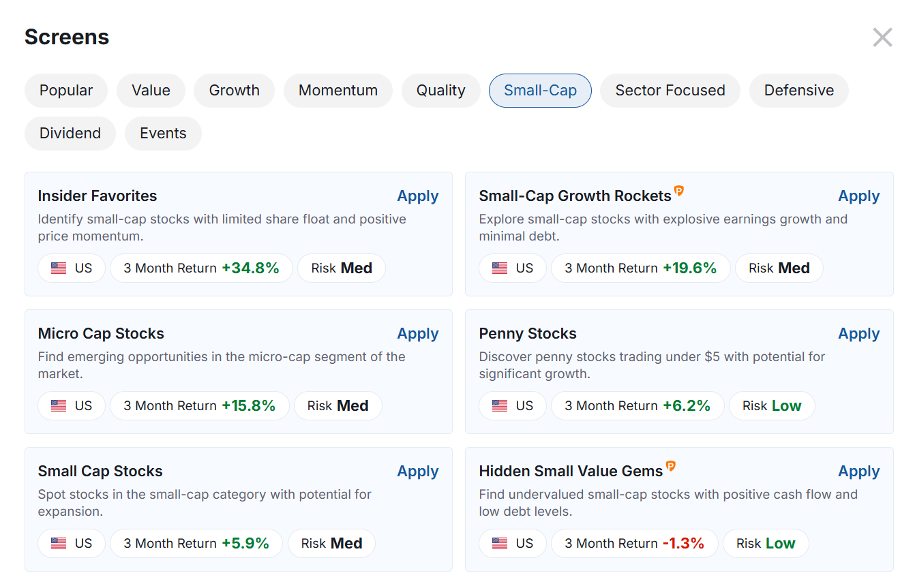Click the US flag icon on Micro Cap Stocks

pyautogui.click(x=59, y=405)
